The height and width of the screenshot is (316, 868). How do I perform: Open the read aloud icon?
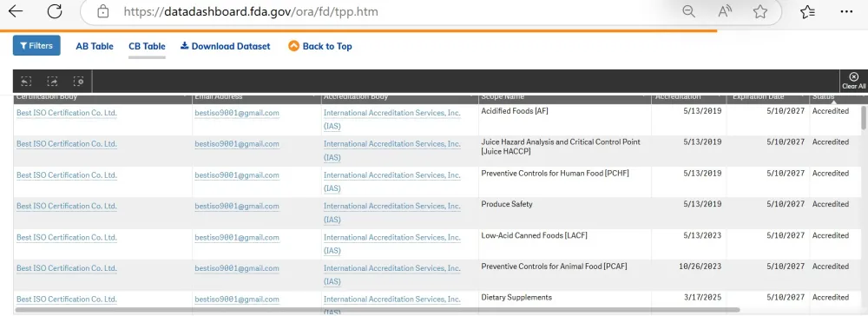click(x=725, y=11)
